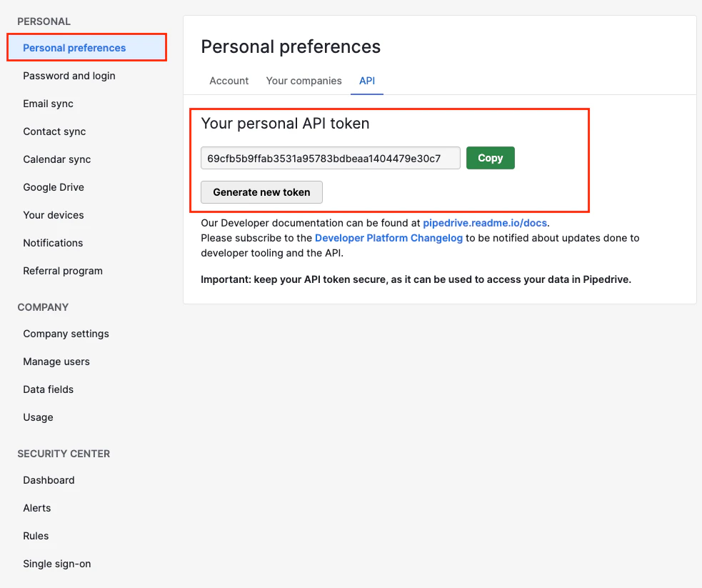Screen dimensions: 702x588
Task: Open Data fields settings
Action: click(48, 389)
